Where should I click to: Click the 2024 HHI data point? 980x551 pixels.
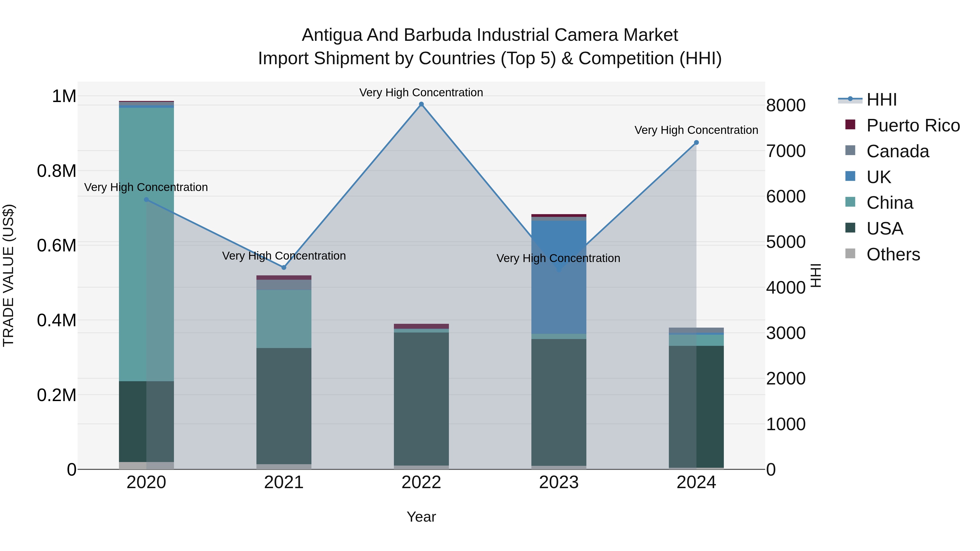(696, 143)
